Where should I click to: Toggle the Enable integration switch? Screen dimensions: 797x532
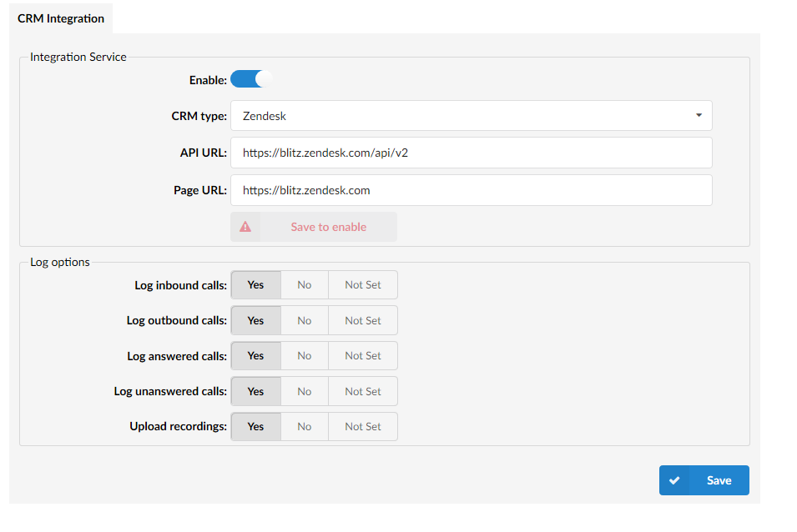pos(251,79)
